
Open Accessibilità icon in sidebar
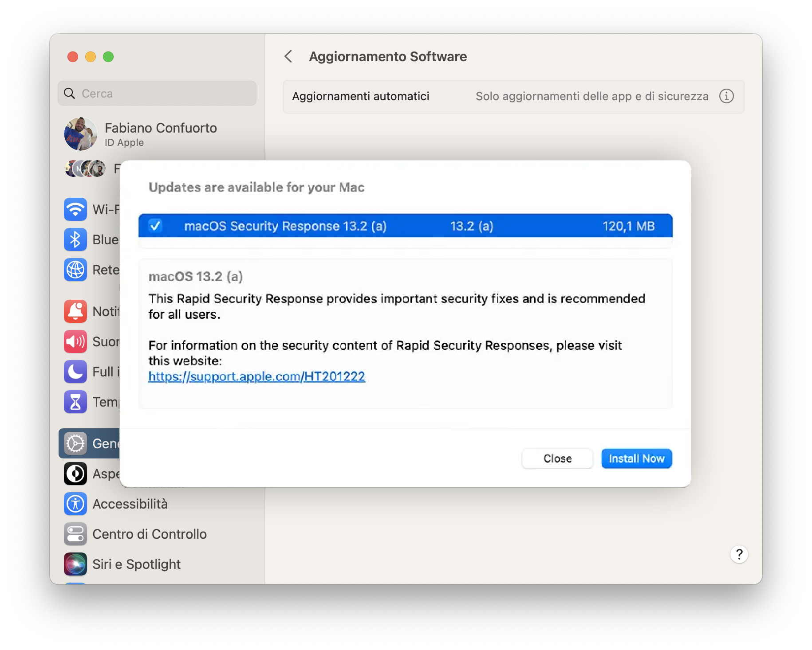tap(75, 504)
